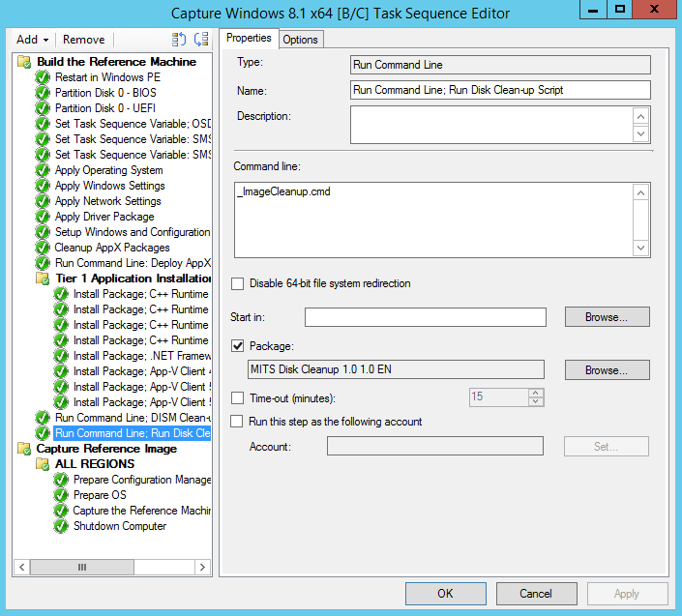Open the Add dropdown menu
This screenshot has height=616, width=682.
pos(33,40)
